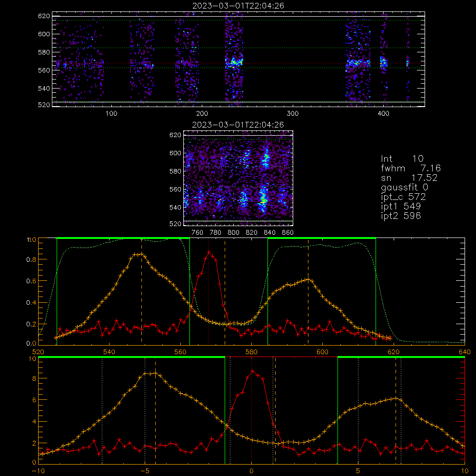Click the top image title 2023-03-01T22:04:26
The width and height of the screenshot is (476, 476).
point(238,6)
